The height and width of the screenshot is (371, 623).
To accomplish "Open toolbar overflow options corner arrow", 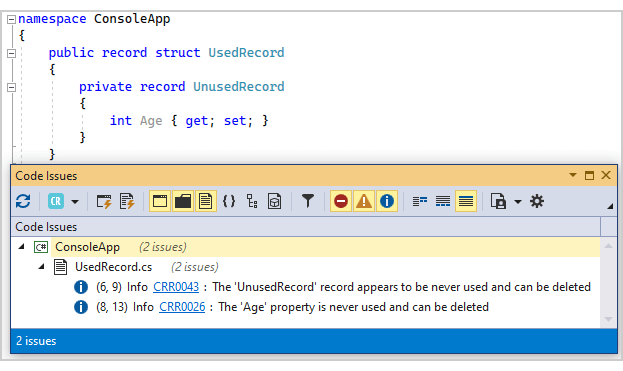I will 610,206.
